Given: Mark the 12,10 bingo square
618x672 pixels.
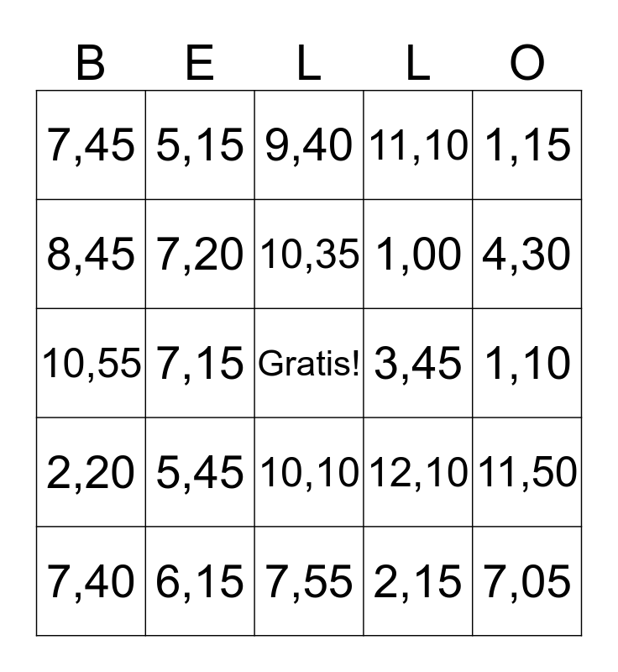Looking at the screenshot, I should (x=418, y=472).
